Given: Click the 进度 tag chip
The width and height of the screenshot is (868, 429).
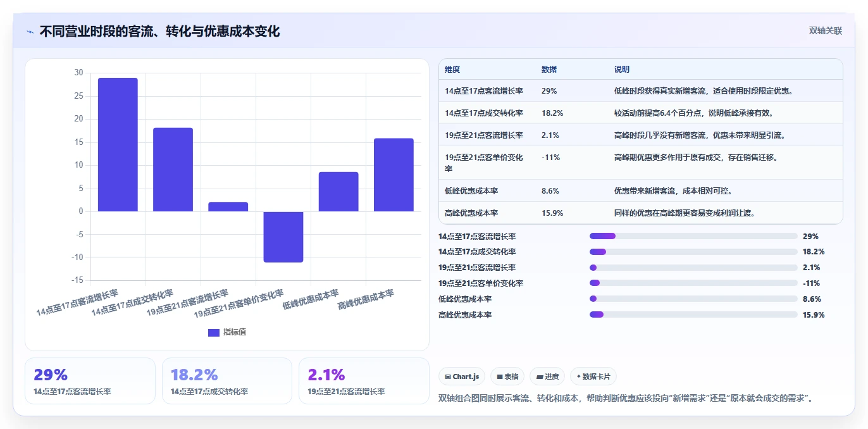Looking at the screenshot, I should [547, 376].
